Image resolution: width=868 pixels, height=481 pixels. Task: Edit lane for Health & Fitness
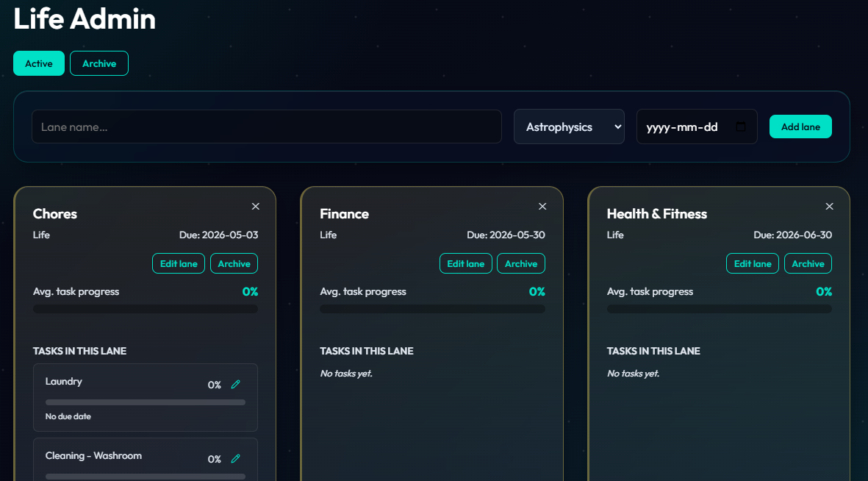pos(753,264)
